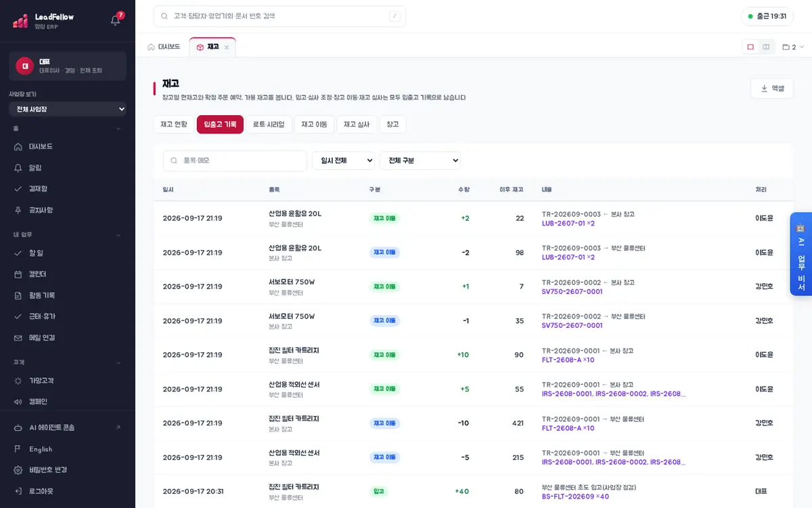Open the 로트·시리얼 sub-tab
Screen dimensions: 812x508
click(x=269, y=125)
